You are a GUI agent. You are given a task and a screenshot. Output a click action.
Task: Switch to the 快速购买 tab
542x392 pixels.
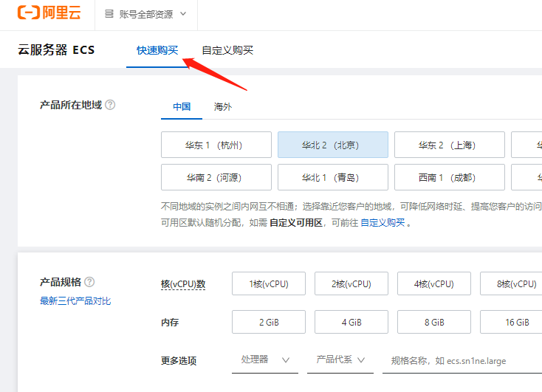(157, 50)
